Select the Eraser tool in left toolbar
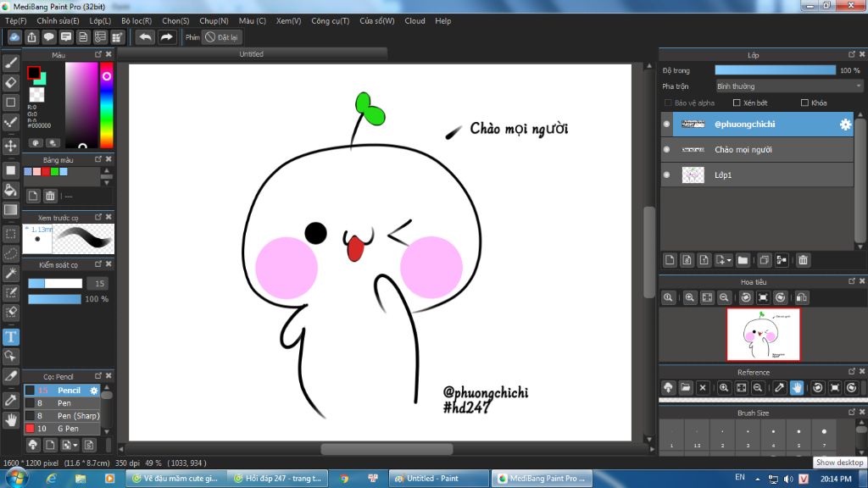Screen dimensions: 868x488 click(10, 82)
